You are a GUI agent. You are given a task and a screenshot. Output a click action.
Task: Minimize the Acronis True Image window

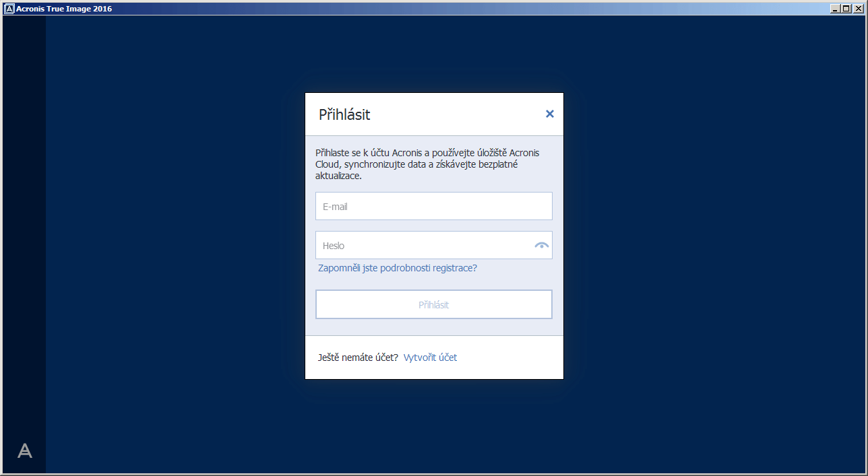[836, 9]
